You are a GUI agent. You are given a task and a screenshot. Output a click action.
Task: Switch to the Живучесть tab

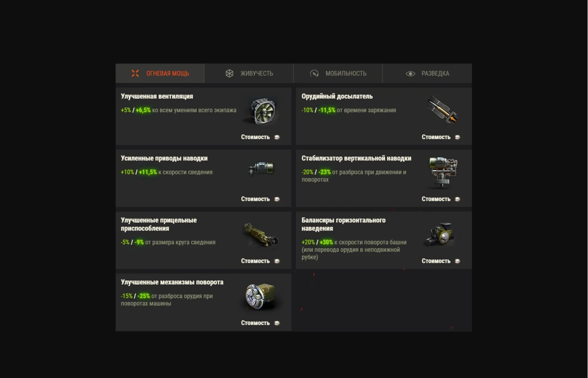pyautogui.click(x=249, y=74)
